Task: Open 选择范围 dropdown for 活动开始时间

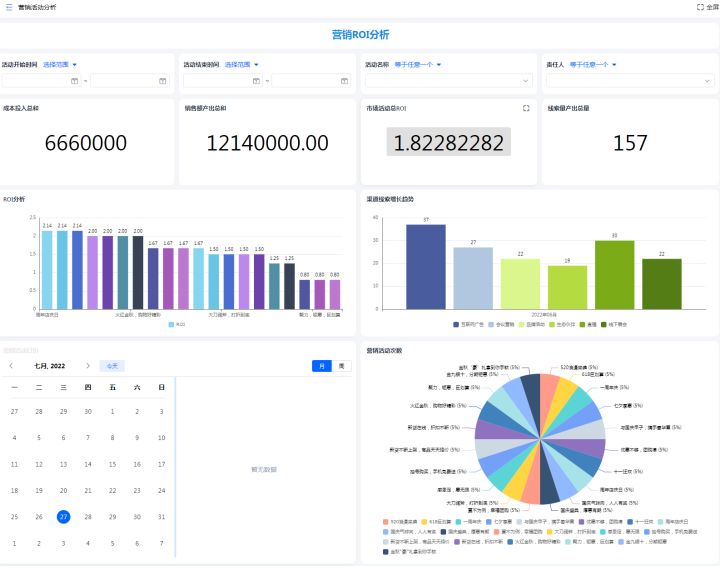Action: (x=60, y=64)
